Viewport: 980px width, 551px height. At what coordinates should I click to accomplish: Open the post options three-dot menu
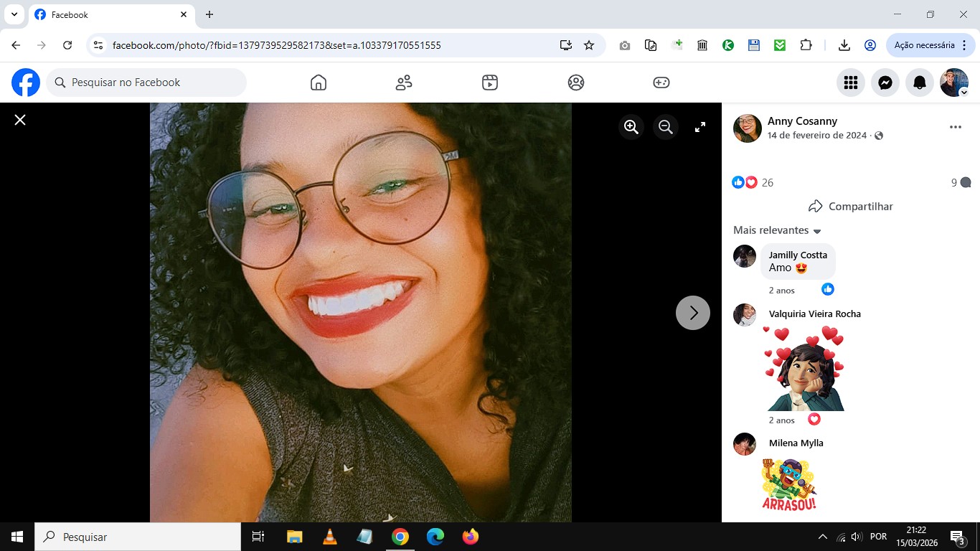click(955, 127)
